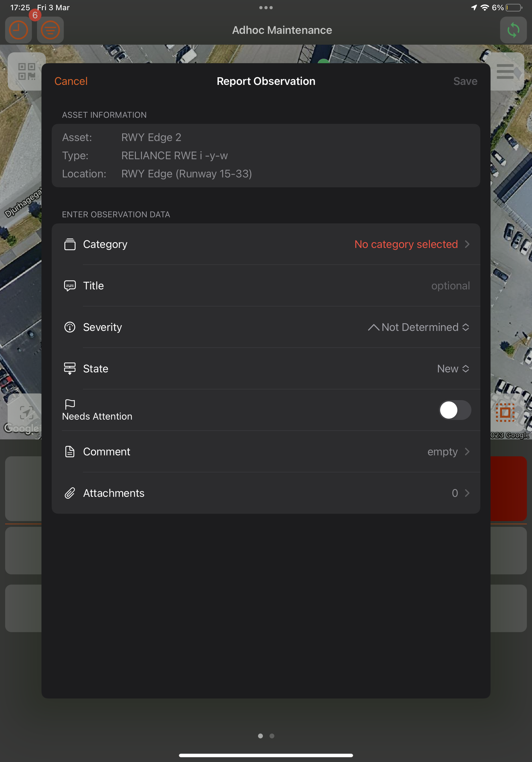The image size is (532, 762).
Task: Tap the green sync refresh icon
Action: coord(513,30)
